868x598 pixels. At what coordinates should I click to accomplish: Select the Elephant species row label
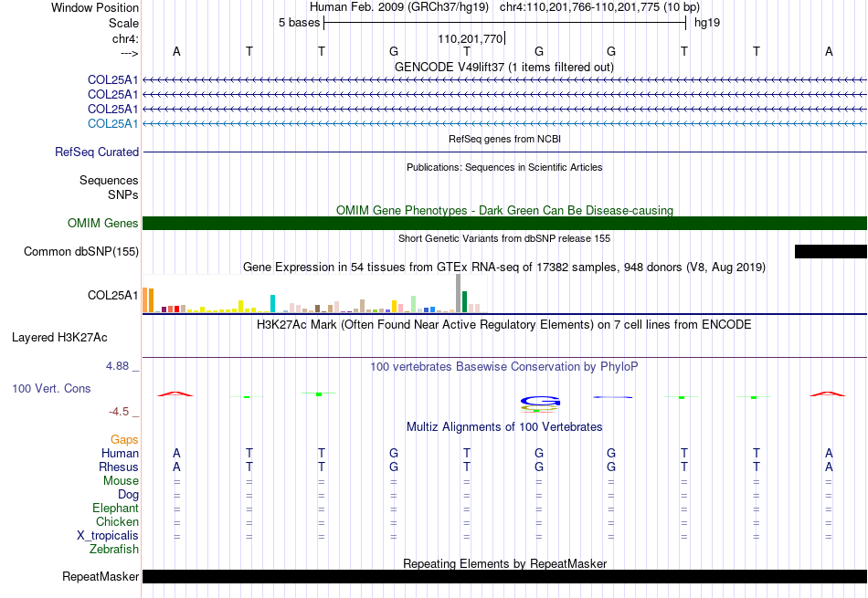pos(116,508)
